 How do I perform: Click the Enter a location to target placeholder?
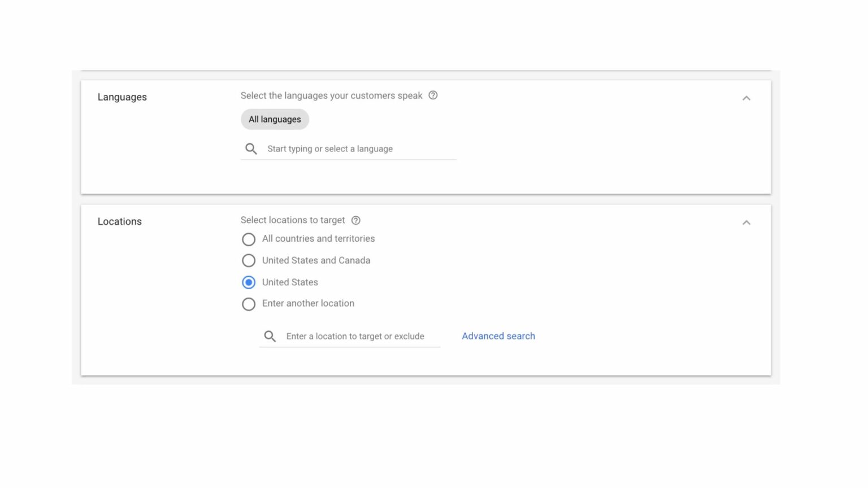355,335
